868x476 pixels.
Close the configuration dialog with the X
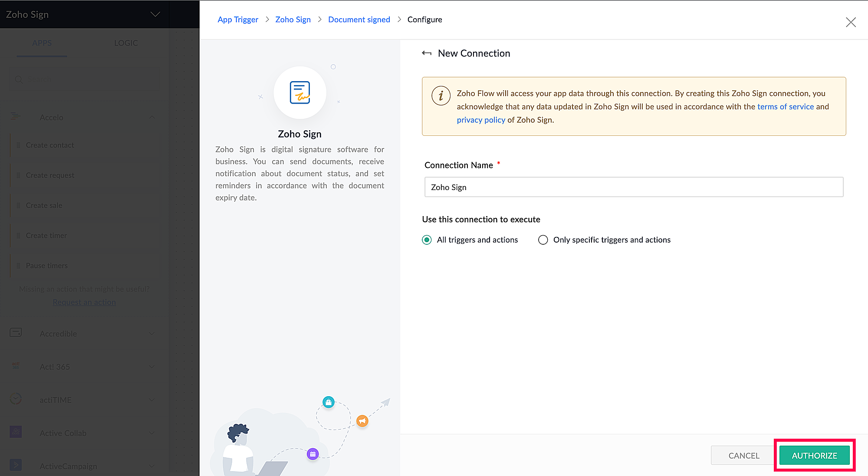coord(851,22)
